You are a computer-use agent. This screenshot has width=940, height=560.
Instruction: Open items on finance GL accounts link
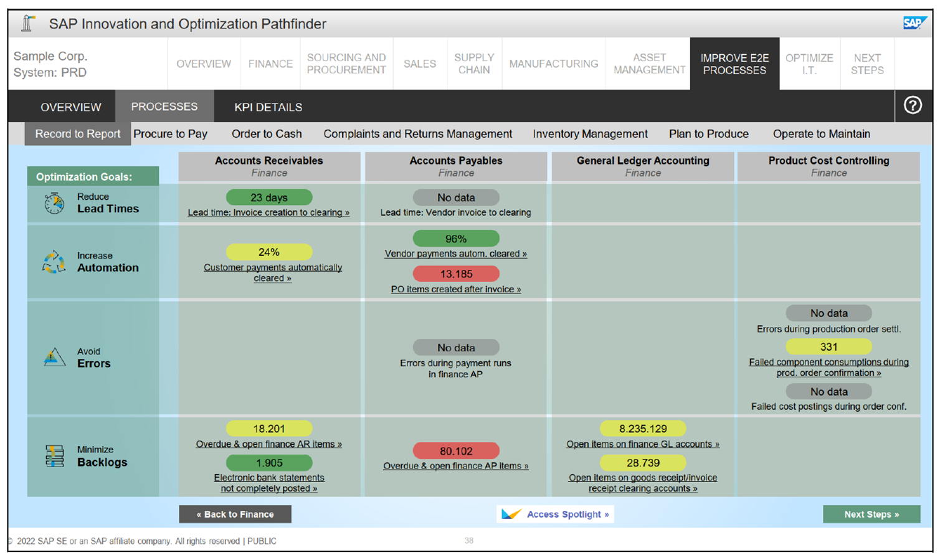(643, 444)
